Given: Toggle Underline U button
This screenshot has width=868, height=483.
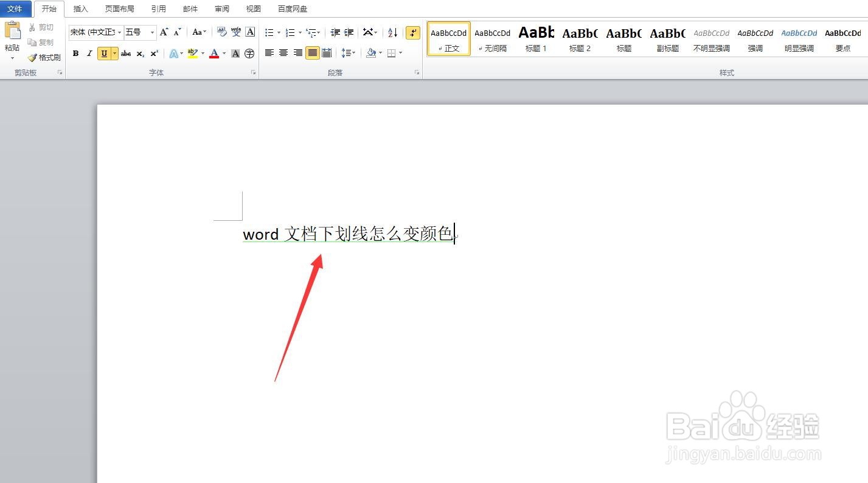Looking at the screenshot, I should coord(104,54).
